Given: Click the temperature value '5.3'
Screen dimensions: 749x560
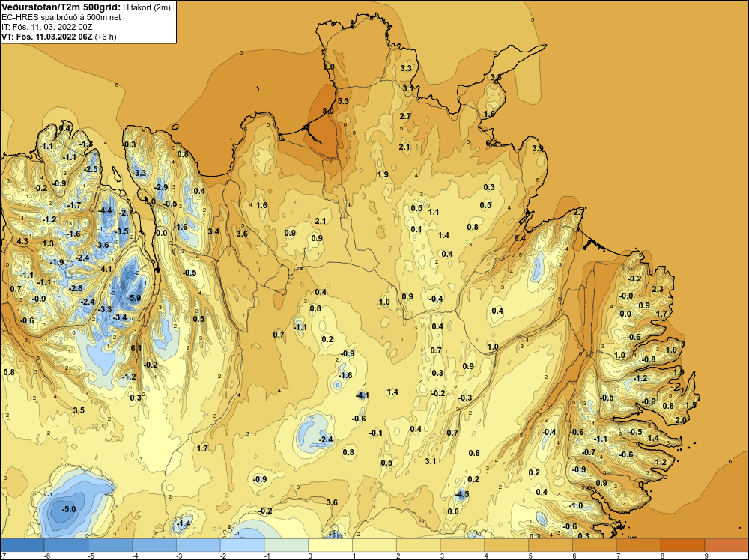Looking at the screenshot, I should click(343, 101).
